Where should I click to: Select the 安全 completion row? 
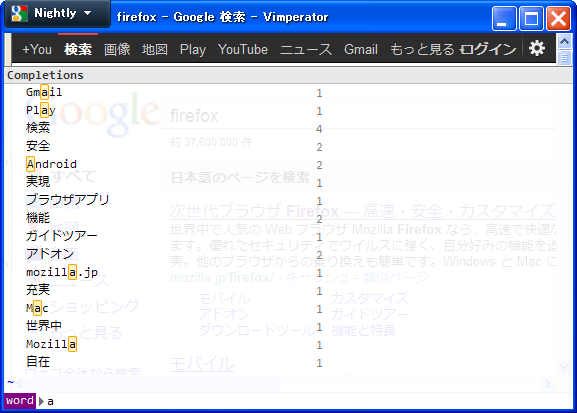(x=288, y=147)
